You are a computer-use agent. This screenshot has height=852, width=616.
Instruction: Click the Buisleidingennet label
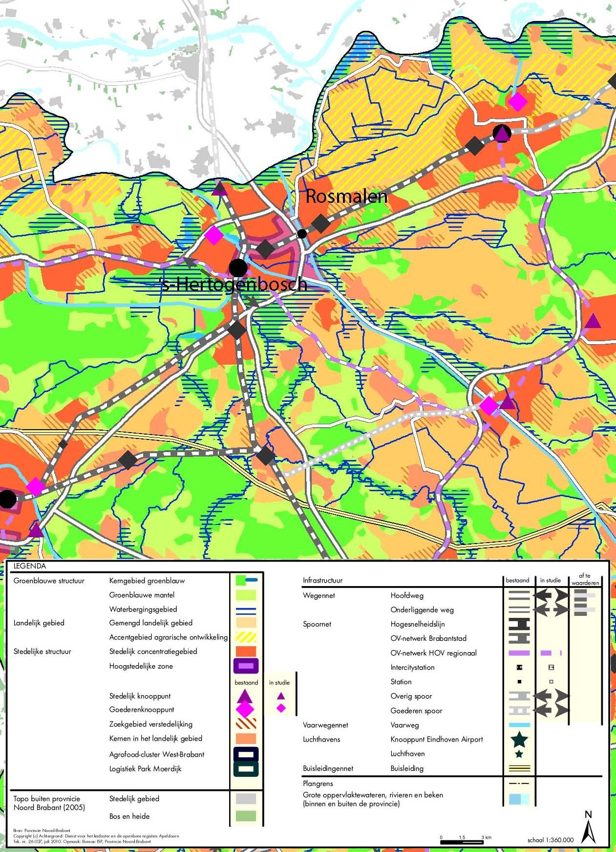pos(328,768)
